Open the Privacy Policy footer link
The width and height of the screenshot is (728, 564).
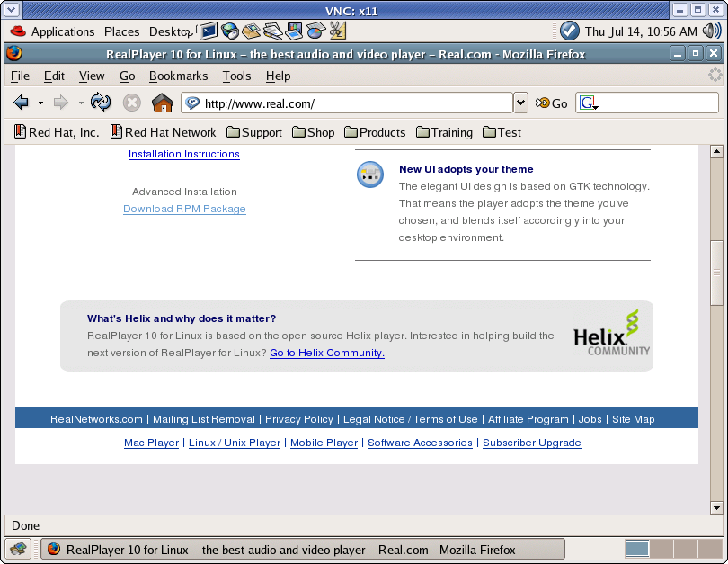299,419
